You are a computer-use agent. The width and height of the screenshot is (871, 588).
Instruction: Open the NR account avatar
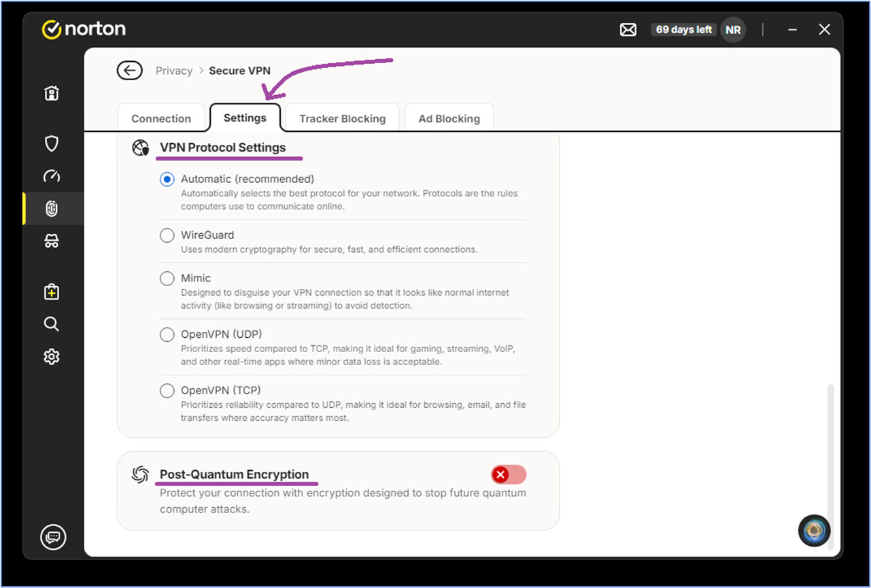(x=733, y=30)
